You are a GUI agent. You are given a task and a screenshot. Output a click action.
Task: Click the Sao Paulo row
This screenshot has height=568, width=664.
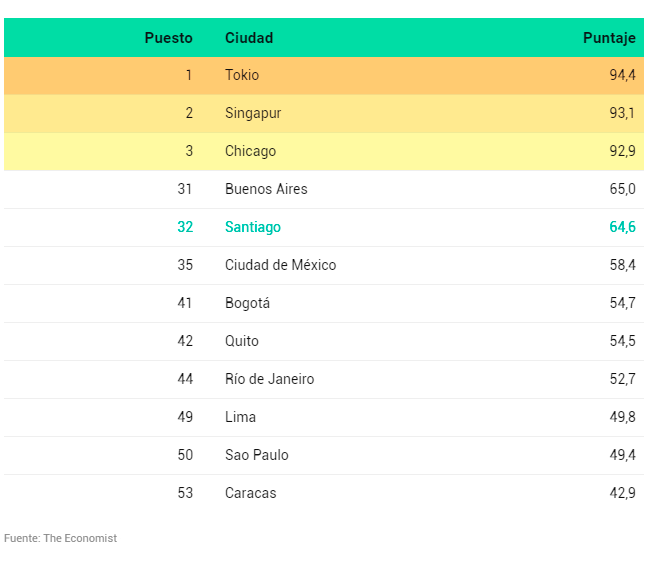[324, 455]
